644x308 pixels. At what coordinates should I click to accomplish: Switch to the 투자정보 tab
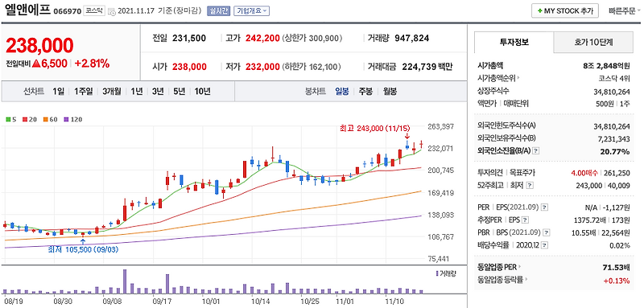(x=514, y=42)
